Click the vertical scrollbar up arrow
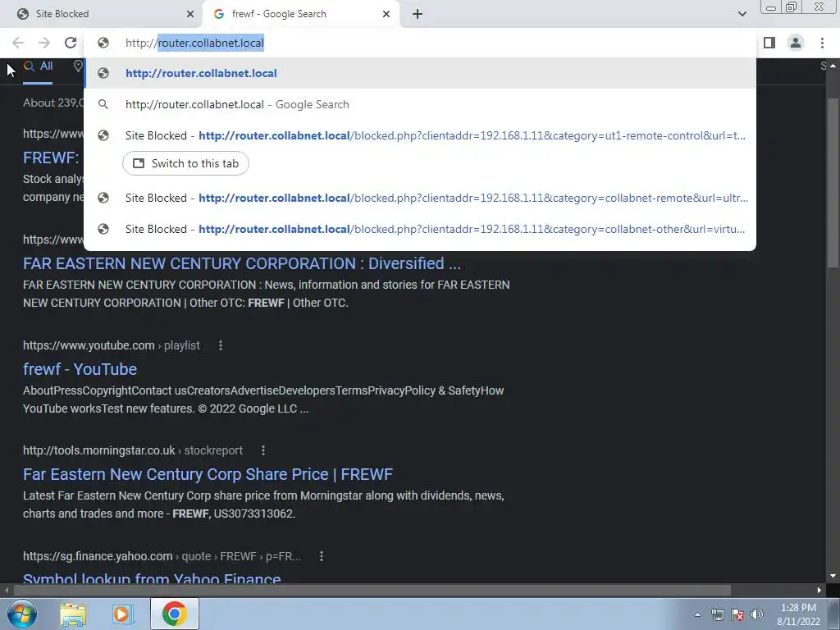 833,66
